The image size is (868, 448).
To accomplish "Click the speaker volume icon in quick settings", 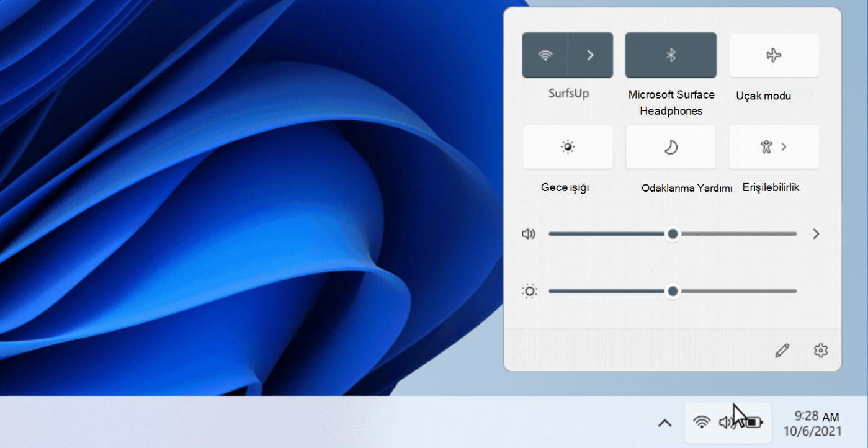I will click(528, 234).
